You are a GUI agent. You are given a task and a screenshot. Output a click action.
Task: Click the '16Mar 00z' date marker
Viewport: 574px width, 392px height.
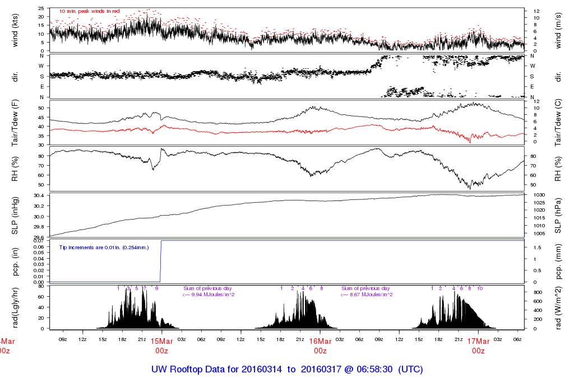pyautogui.click(x=320, y=346)
